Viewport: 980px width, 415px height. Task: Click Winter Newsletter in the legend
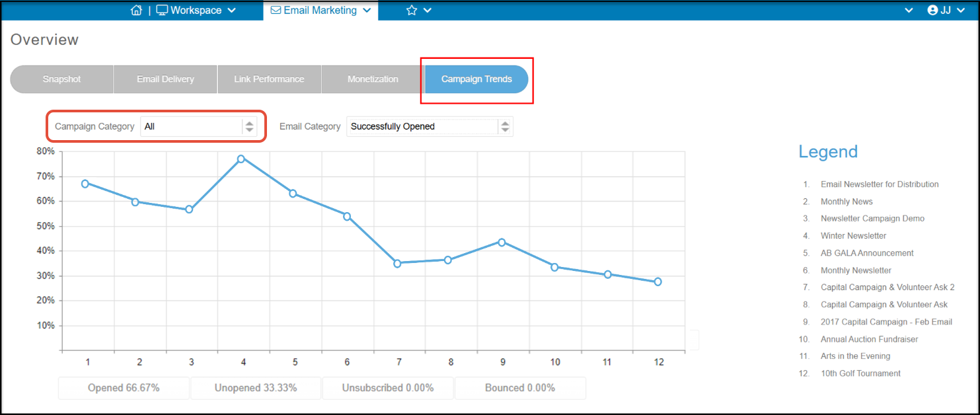pos(853,236)
